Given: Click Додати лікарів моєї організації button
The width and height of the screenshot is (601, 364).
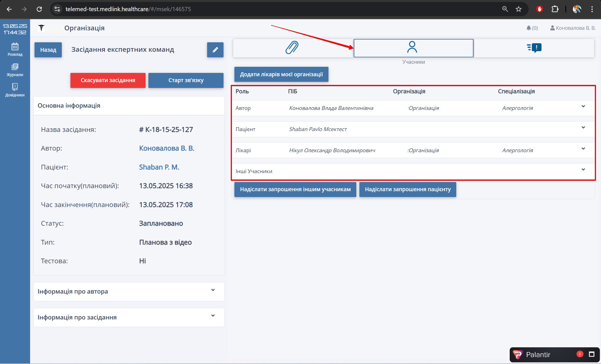Looking at the screenshot, I should pyautogui.click(x=281, y=74).
